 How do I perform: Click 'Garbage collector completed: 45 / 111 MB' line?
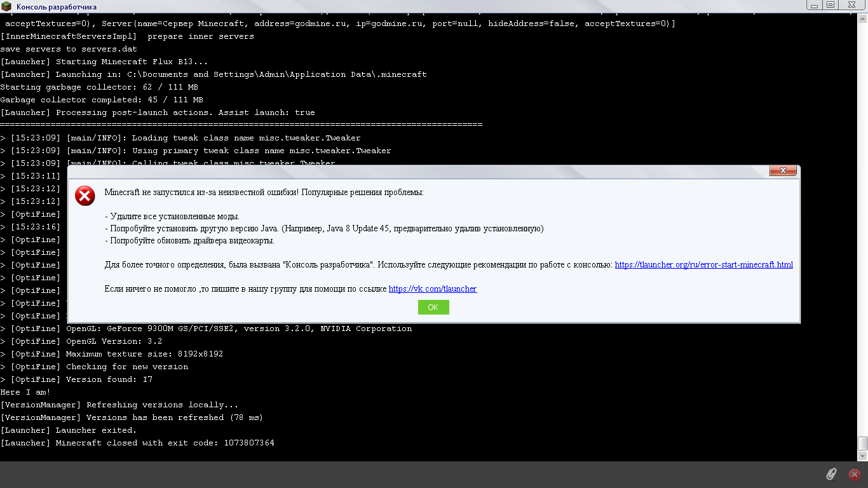pos(102,100)
